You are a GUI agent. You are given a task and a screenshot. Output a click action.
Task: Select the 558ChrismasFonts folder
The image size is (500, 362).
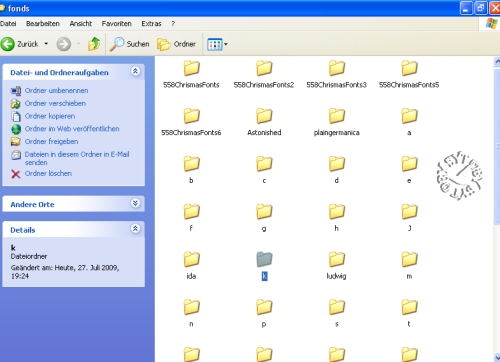(191, 74)
